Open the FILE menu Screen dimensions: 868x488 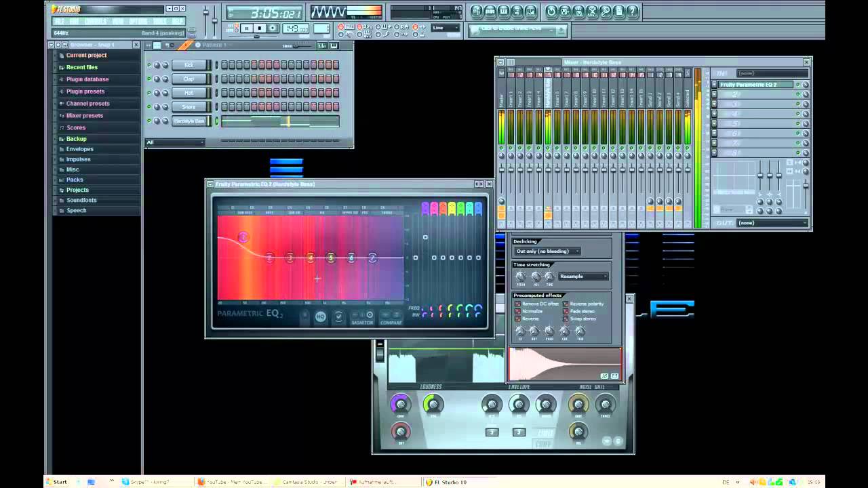60,21
